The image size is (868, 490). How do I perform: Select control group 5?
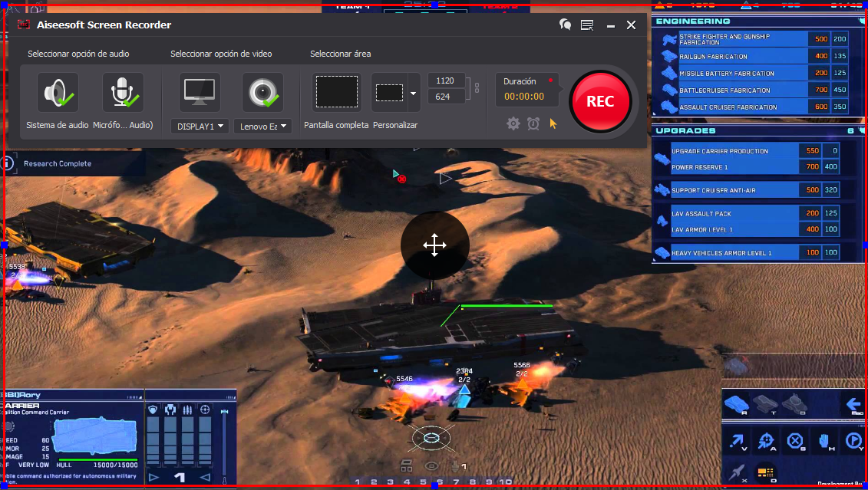tap(424, 482)
